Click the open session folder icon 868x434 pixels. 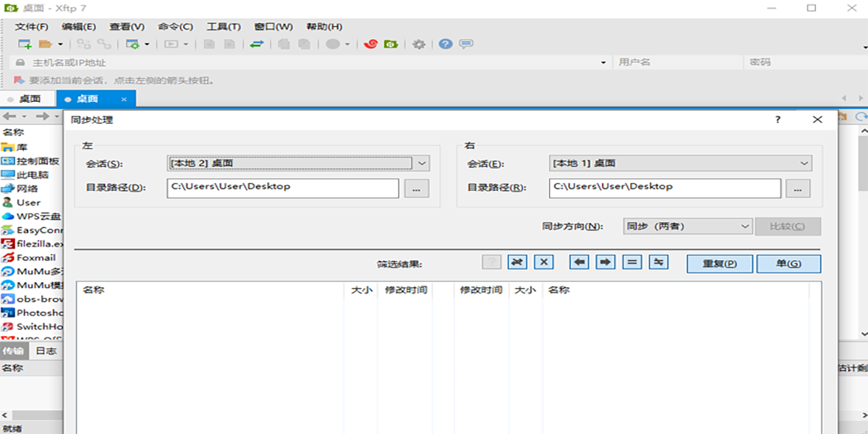(x=45, y=44)
